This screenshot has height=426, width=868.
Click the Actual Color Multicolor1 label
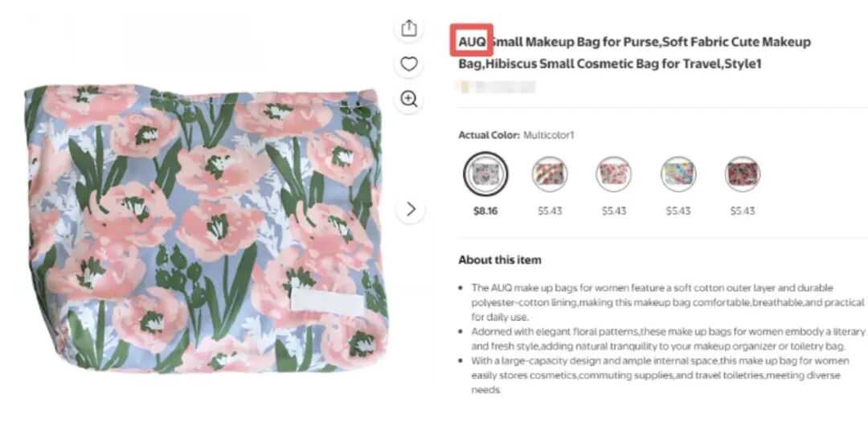[x=516, y=135]
